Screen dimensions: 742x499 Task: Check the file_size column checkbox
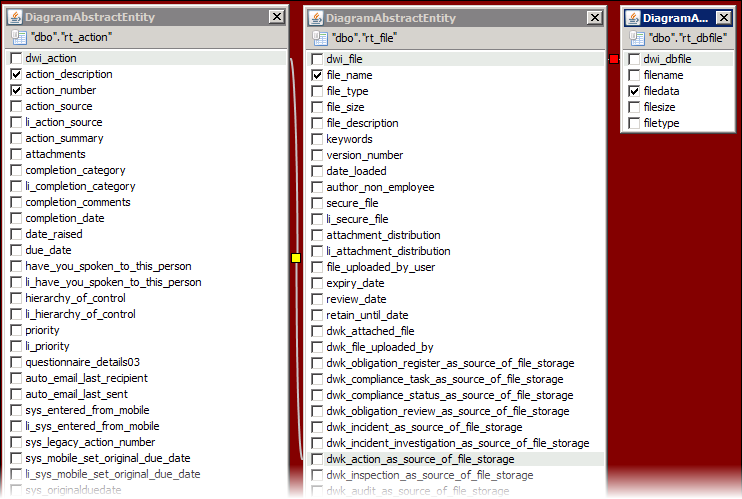pos(317,108)
